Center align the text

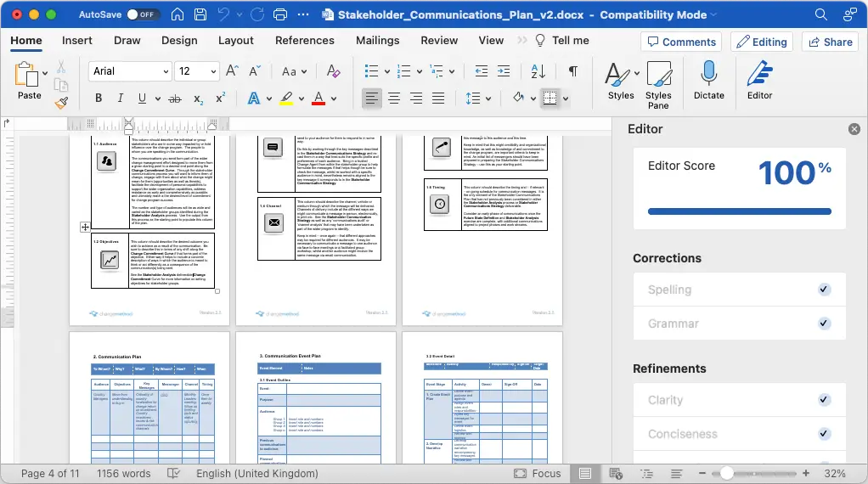click(x=394, y=98)
